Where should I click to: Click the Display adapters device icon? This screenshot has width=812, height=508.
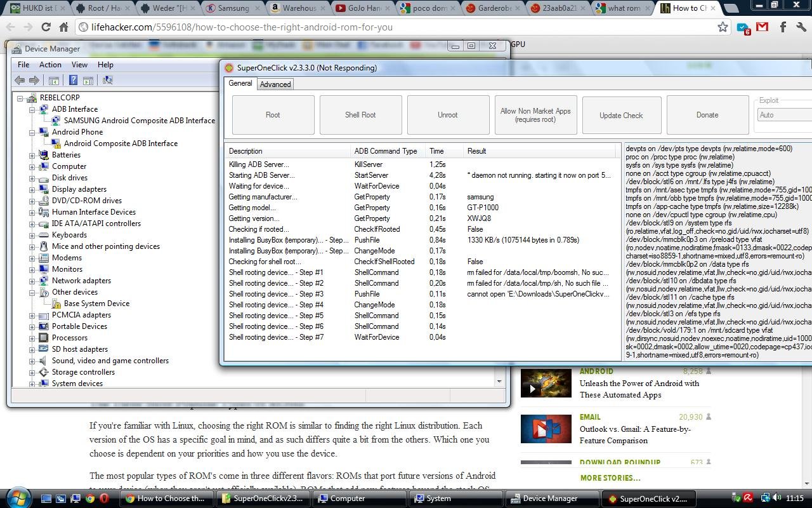44,189
